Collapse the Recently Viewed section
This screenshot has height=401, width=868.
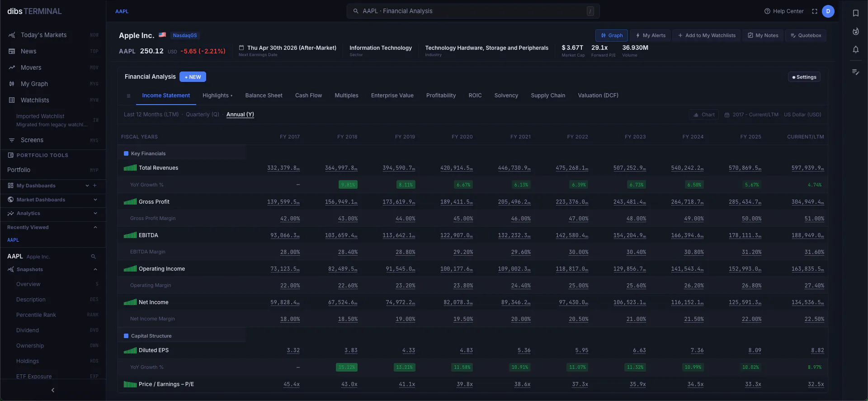(x=95, y=227)
